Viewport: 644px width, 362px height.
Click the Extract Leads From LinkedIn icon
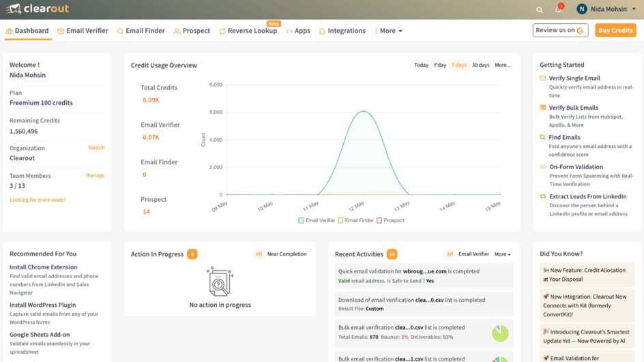(x=542, y=196)
